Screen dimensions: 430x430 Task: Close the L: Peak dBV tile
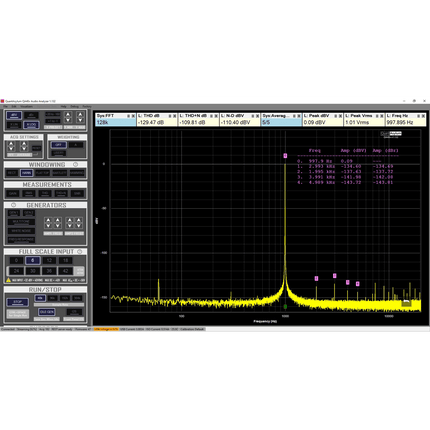pos(340,116)
